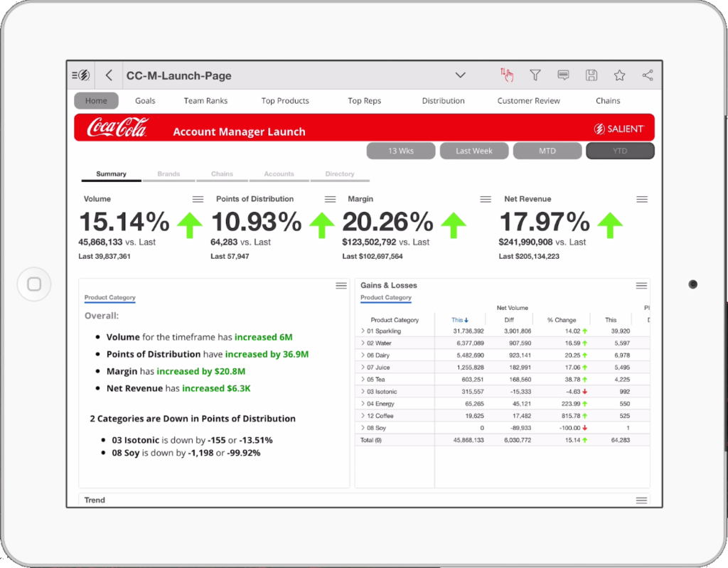728x568 pixels.
Task: Click the Volume 15.14% value
Action: click(x=124, y=222)
